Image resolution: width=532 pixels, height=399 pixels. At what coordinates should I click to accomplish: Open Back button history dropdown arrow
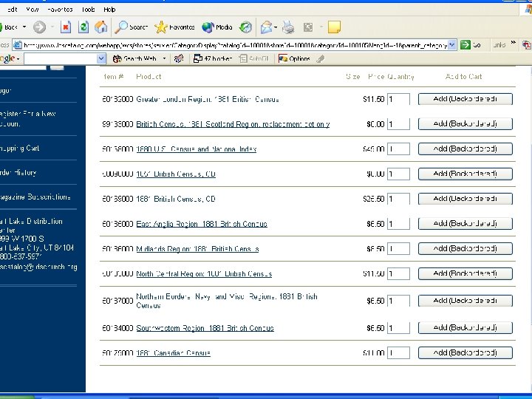coord(24,27)
